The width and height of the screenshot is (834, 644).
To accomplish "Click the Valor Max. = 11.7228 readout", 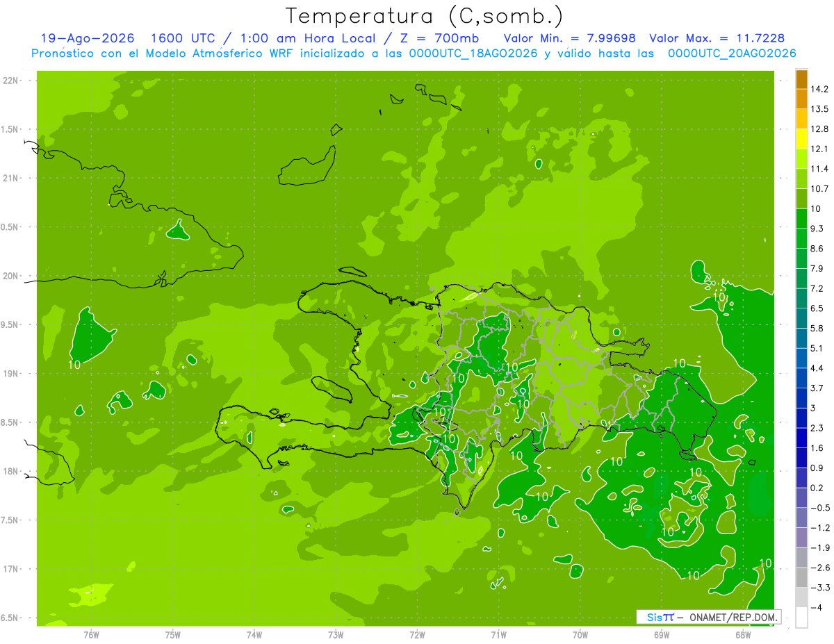I will (718, 38).
